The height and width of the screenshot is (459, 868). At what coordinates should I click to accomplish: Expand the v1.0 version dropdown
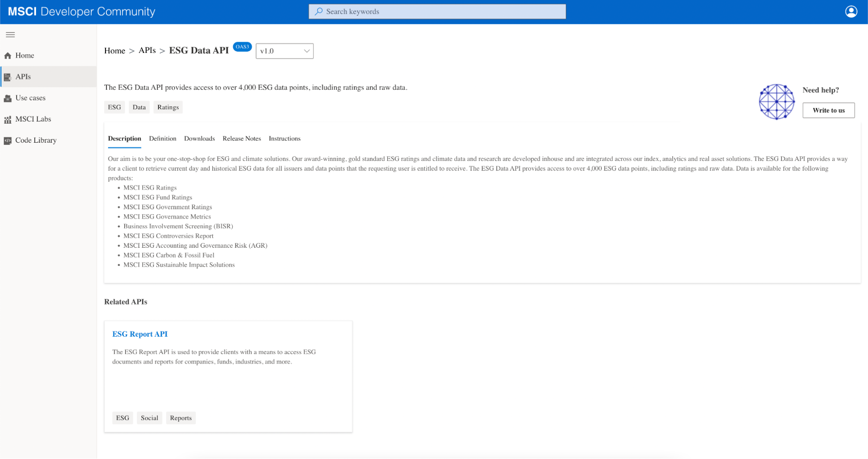284,51
